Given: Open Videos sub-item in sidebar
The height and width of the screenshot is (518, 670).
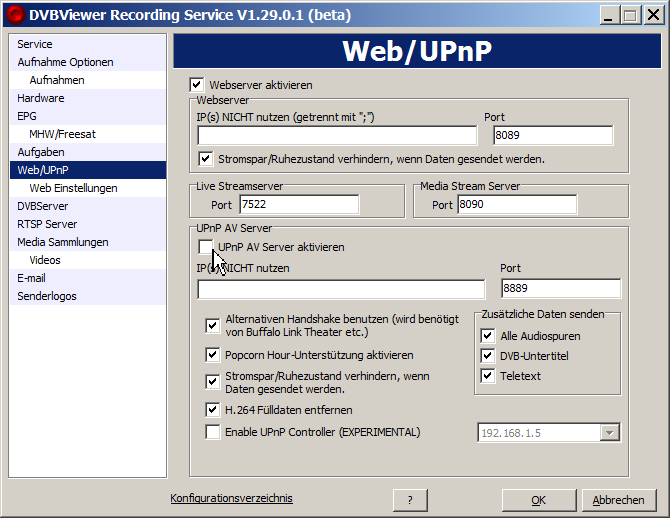Looking at the screenshot, I should click(x=88, y=260).
